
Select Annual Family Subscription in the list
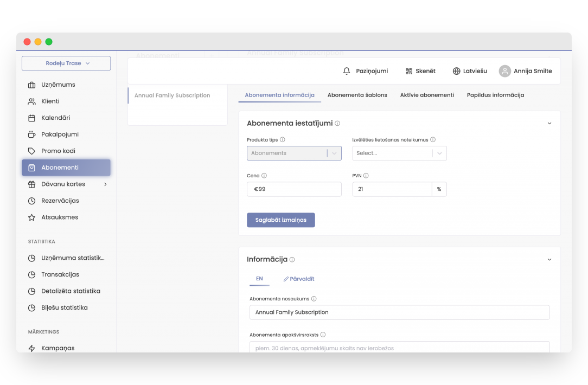click(172, 95)
